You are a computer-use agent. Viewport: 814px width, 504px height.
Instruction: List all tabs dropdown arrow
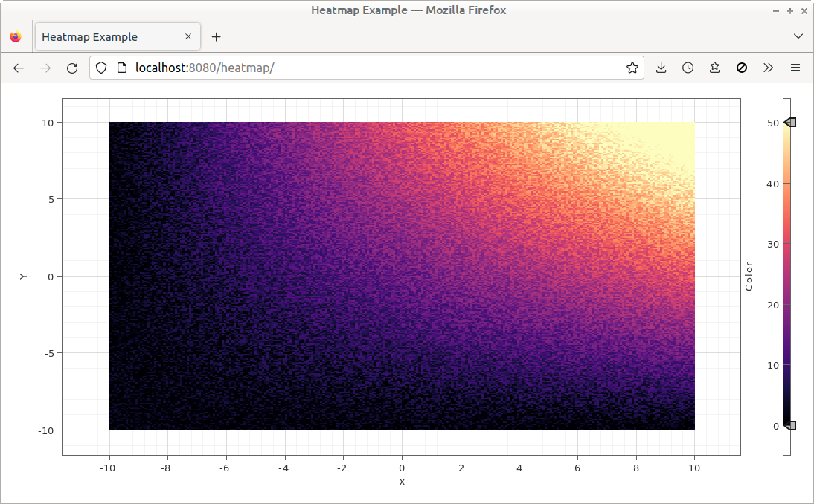coord(798,36)
